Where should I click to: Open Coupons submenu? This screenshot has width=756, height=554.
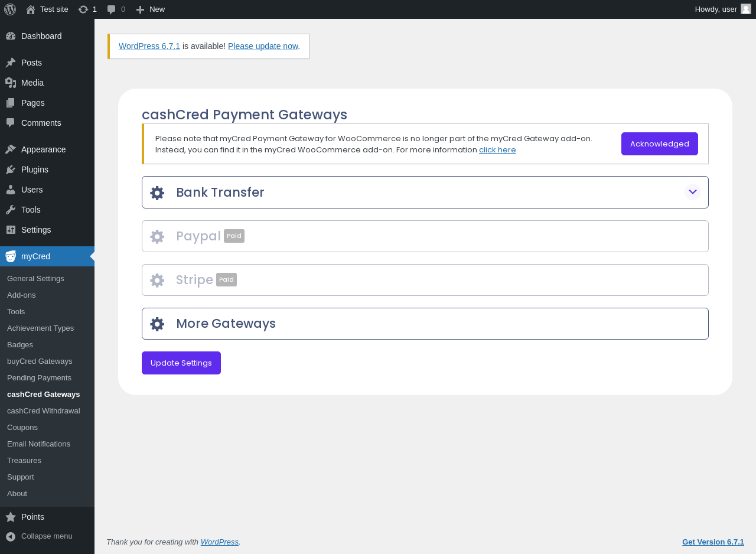[47, 427]
